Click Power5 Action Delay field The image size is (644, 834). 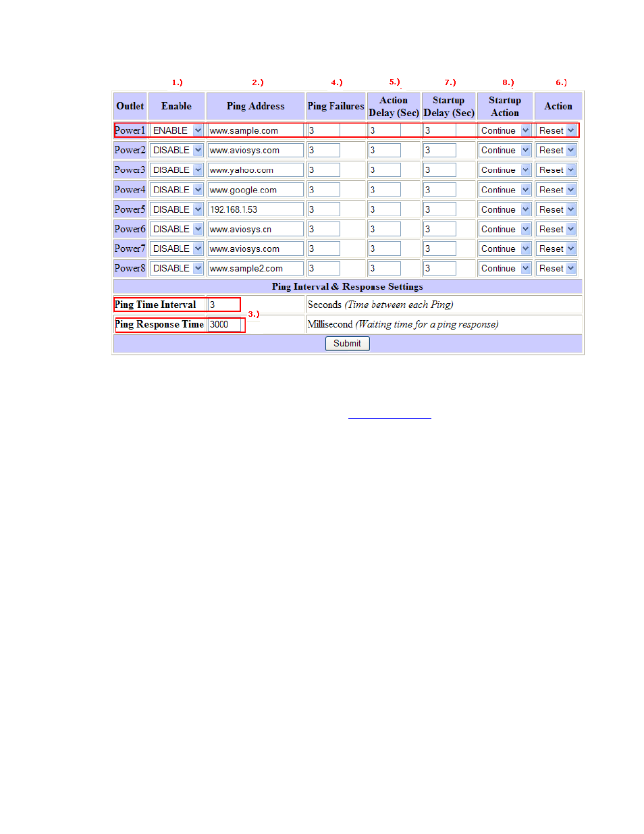click(x=385, y=209)
